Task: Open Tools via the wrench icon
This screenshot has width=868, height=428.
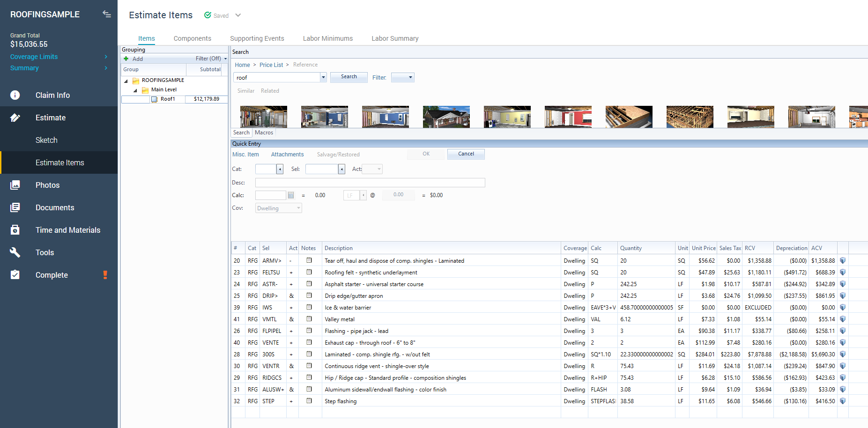Action: [15, 252]
